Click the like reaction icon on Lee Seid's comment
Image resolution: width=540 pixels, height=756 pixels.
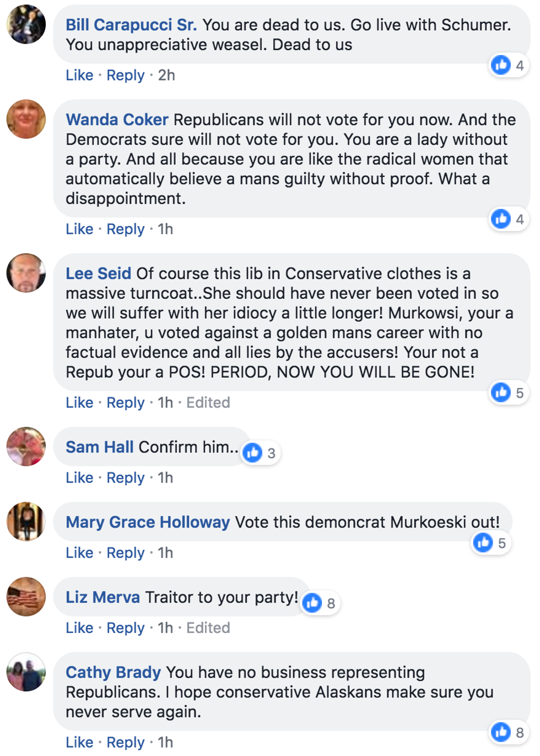(x=501, y=393)
